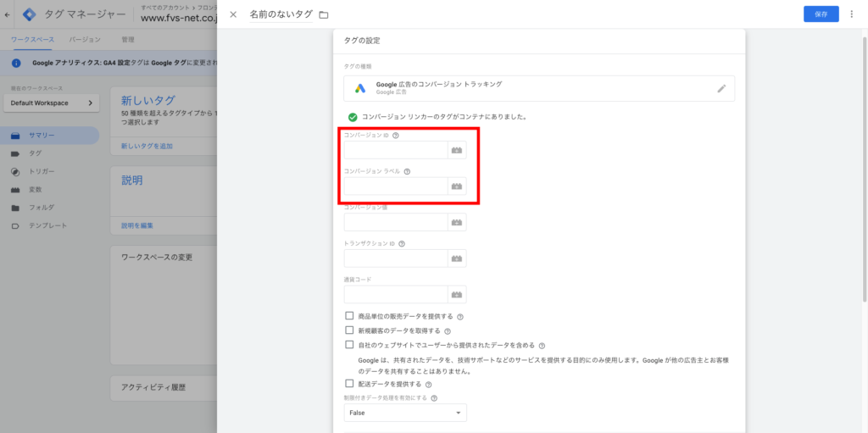Click the タグの設定 section header
The width and height of the screenshot is (868, 433).
coord(362,41)
